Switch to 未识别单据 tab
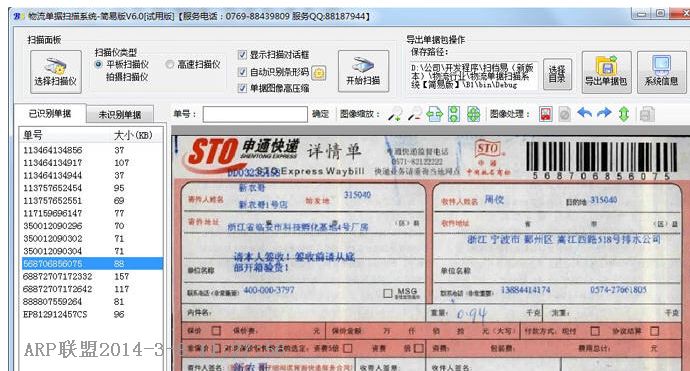The height and width of the screenshot is (371, 690). pos(120,114)
